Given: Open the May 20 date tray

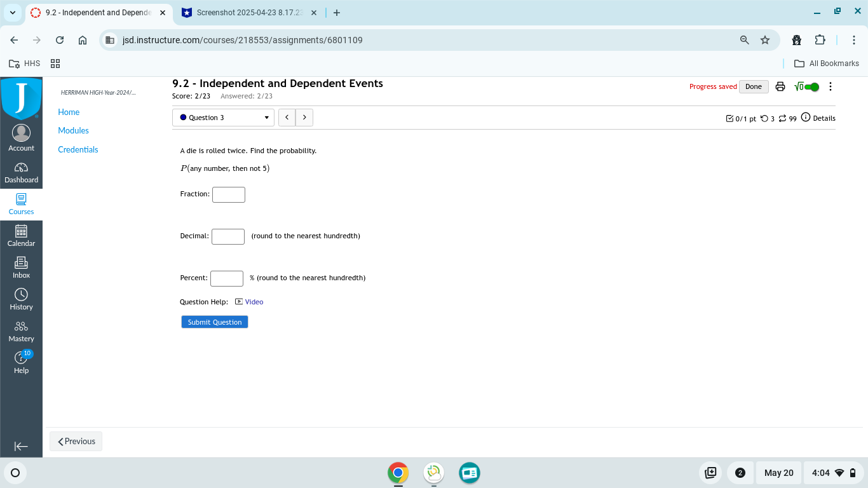Looking at the screenshot, I should (779, 473).
